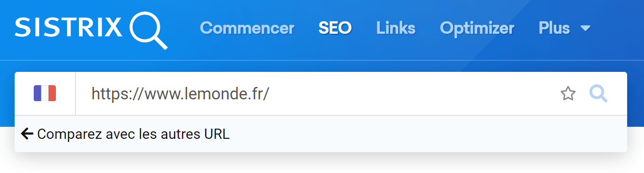Click the word Comparez in the suggestion row

click(x=65, y=134)
